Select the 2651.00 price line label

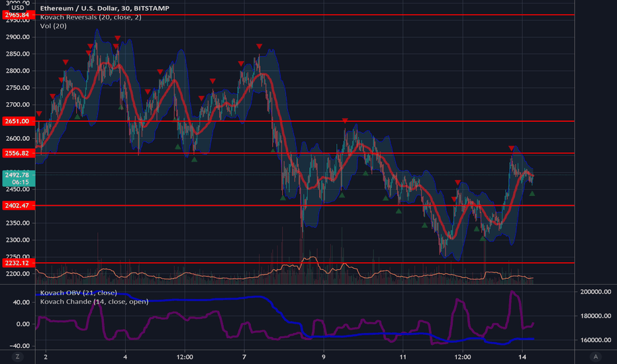coord(18,121)
